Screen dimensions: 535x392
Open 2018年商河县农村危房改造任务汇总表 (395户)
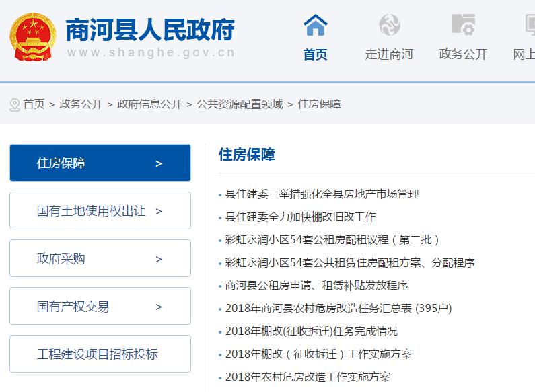(338, 308)
